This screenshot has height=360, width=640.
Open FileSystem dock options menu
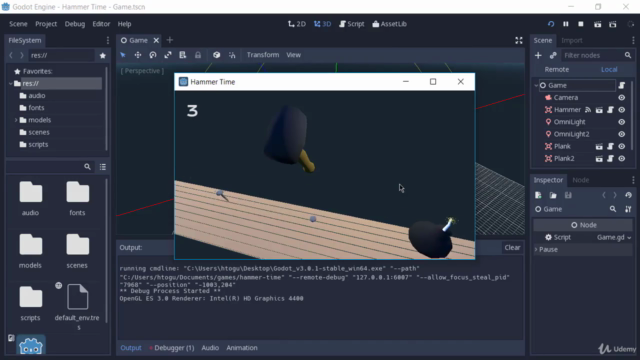click(x=108, y=40)
